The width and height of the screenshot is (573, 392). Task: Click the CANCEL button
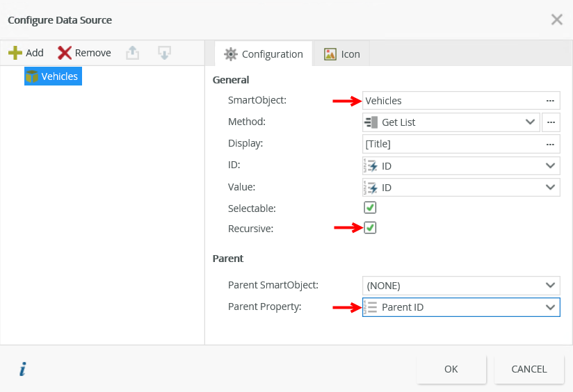[x=529, y=369]
